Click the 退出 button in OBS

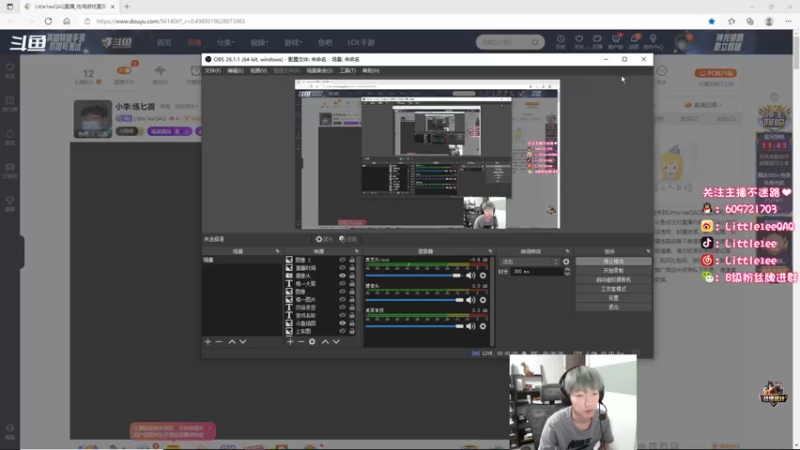[613, 307]
